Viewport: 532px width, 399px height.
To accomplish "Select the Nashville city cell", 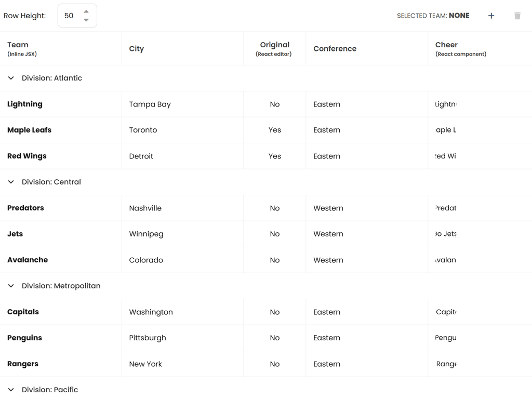I will coord(145,208).
